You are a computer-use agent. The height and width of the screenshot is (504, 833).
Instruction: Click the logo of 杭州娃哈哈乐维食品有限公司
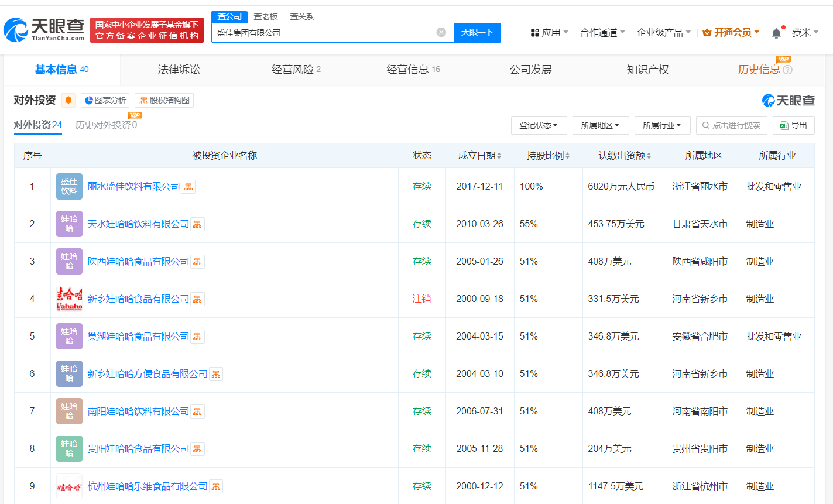coord(69,486)
